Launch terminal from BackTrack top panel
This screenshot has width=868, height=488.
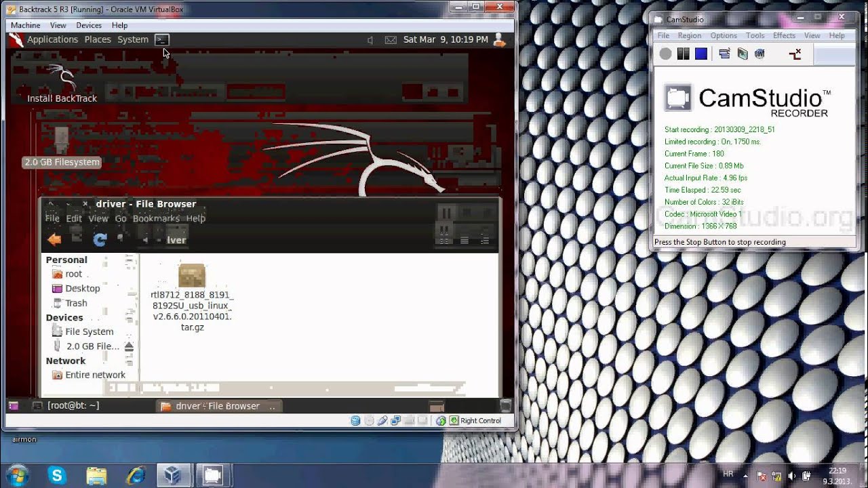(x=161, y=40)
